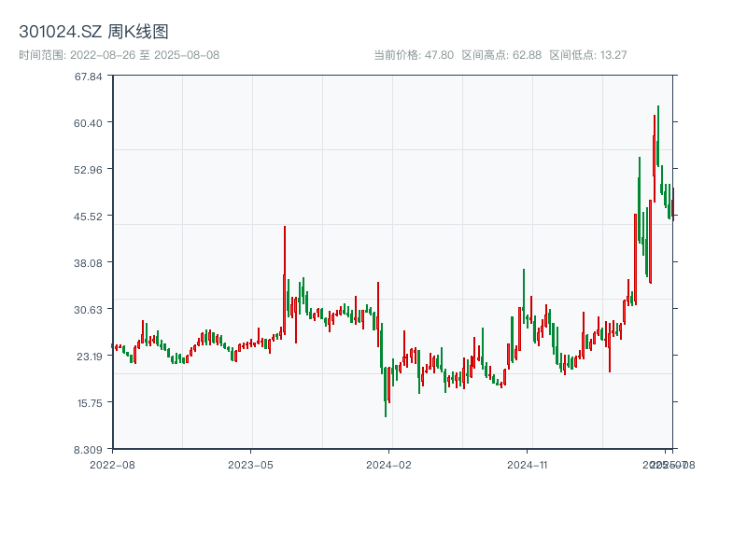Click the current price label 当前价格: 47.80
Screen dimensions: 747x560
coord(414,55)
